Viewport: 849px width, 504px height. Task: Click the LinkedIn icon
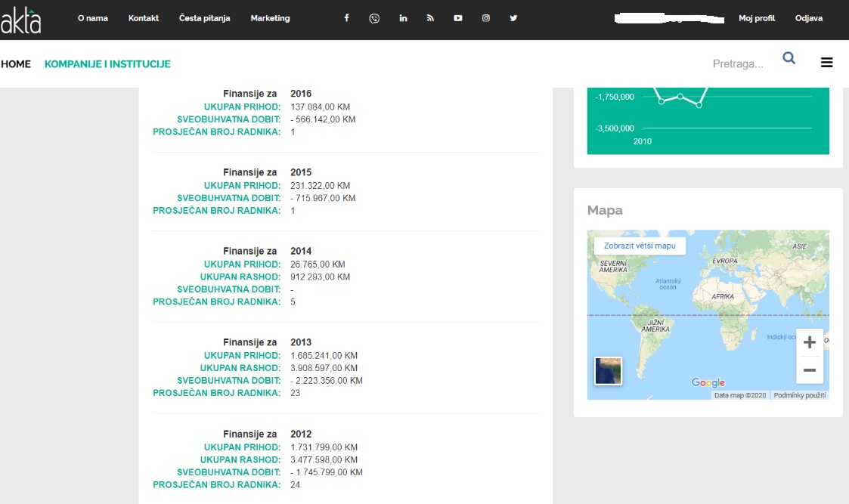[x=403, y=18]
